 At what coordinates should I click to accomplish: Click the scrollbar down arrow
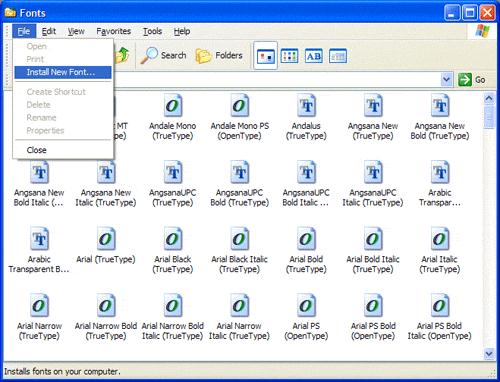pyautogui.click(x=489, y=353)
